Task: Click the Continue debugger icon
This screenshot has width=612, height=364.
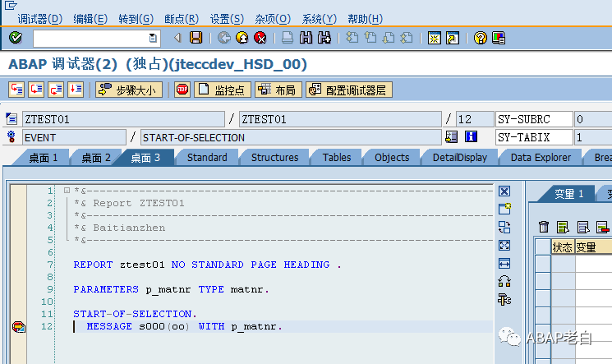Action: (76, 90)
